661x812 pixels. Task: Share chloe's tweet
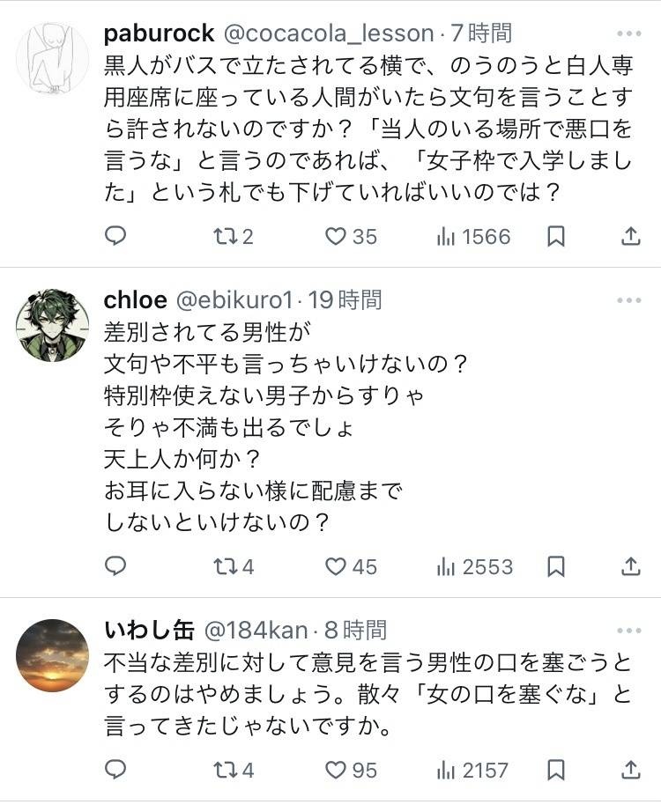coord(630,566)
